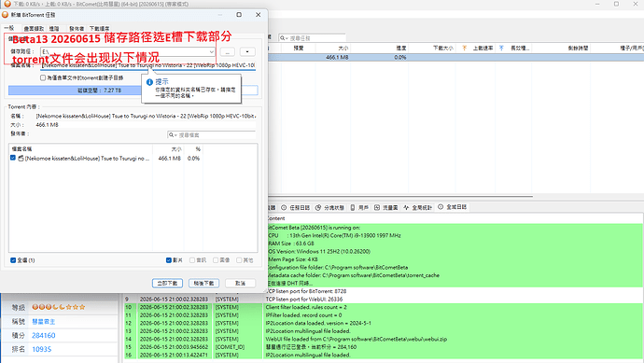Click the '...' browse folder button
Screen dimensions: 644x363
pyautogui.click(x=228, y=51)
